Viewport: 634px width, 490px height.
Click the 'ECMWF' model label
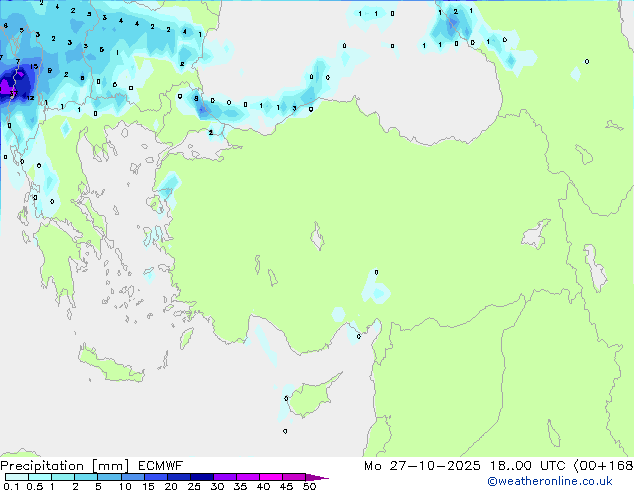pyautogui.click(x=161, y=466)
